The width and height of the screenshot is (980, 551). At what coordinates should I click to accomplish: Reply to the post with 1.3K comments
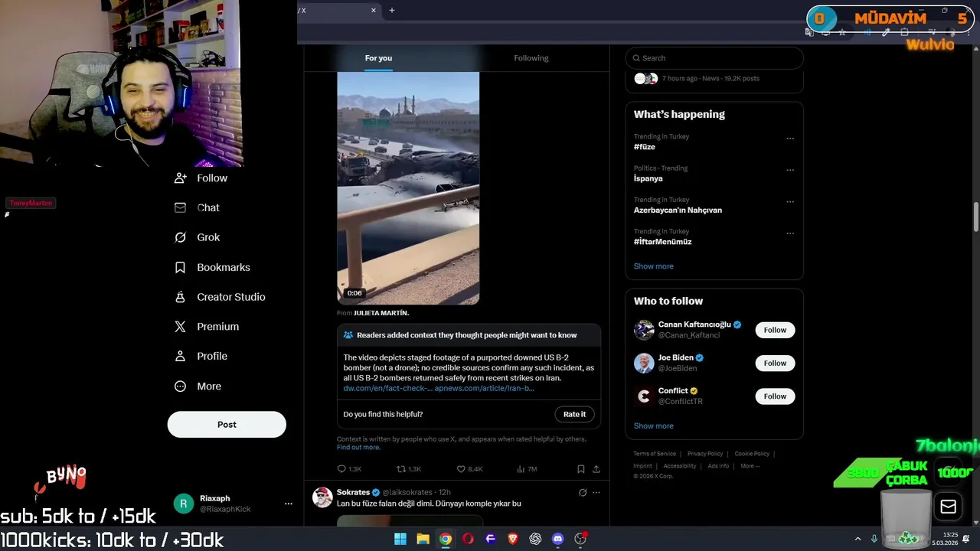[x=349, y=469]
